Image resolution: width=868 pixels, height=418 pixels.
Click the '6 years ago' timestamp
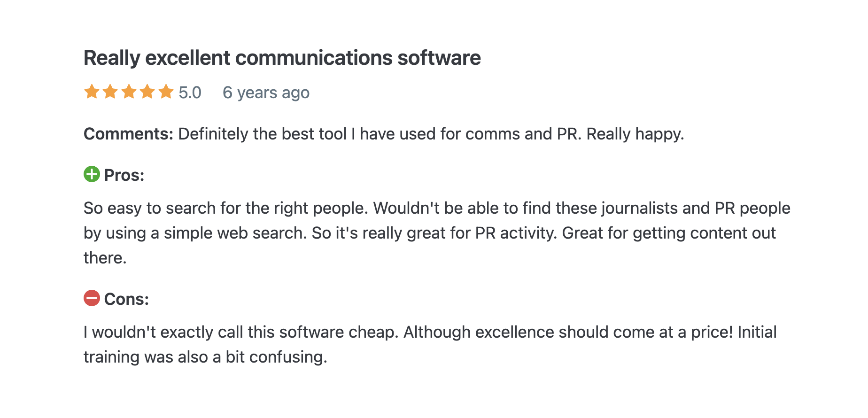(x=266, y=93)
